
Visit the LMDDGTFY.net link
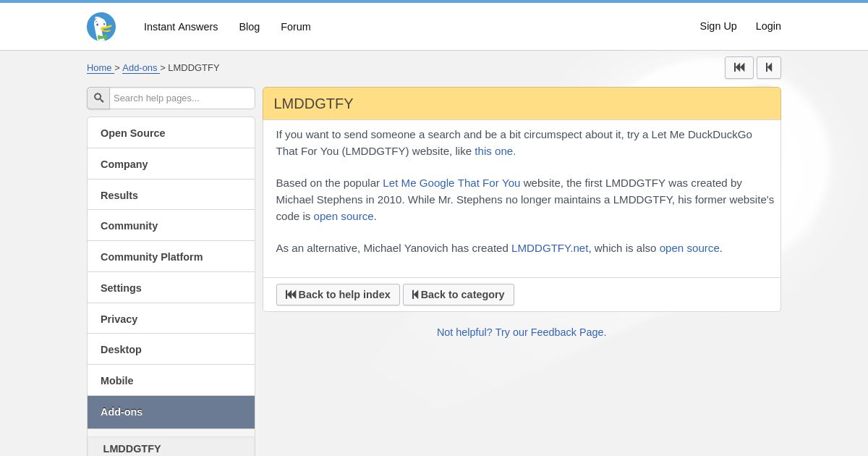(x=550, y=248)
